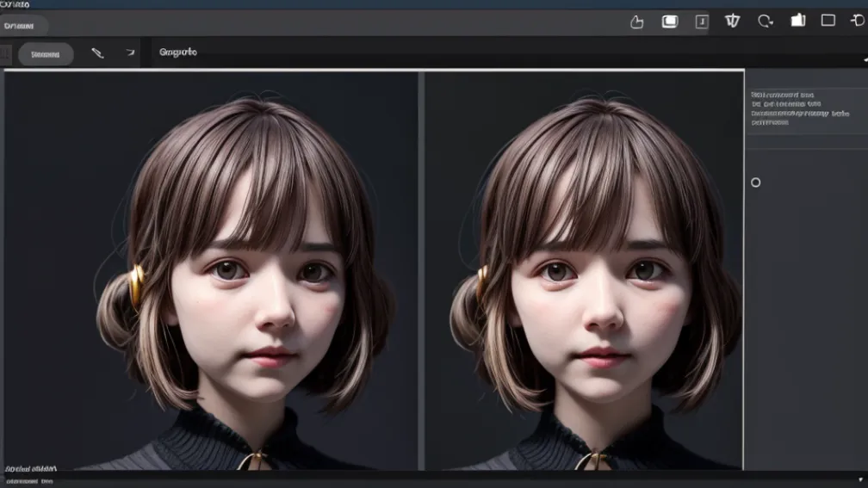The width and height of the screenshot is (868, 488).
Task: Click the striped handle at toolbar left edge
Action: tap(6, 53)
